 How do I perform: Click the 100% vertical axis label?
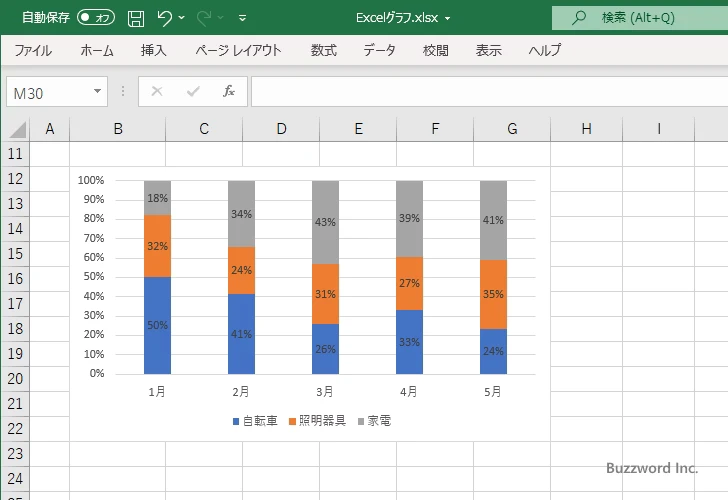click(91, 180)
